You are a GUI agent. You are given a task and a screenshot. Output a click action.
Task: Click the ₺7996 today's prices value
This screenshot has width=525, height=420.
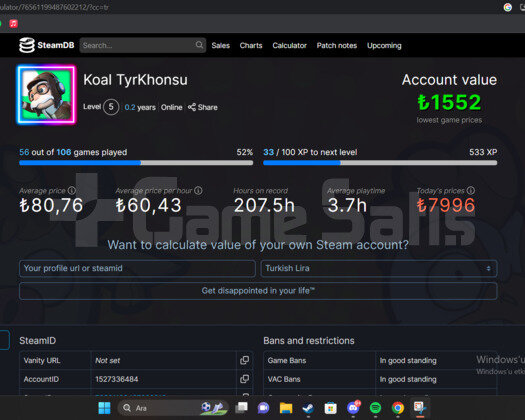446,205
